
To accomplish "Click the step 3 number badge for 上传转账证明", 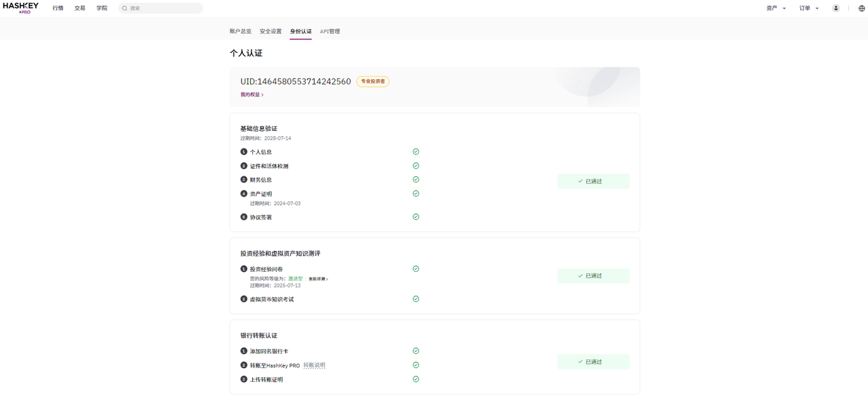I will tap(244, 379).
